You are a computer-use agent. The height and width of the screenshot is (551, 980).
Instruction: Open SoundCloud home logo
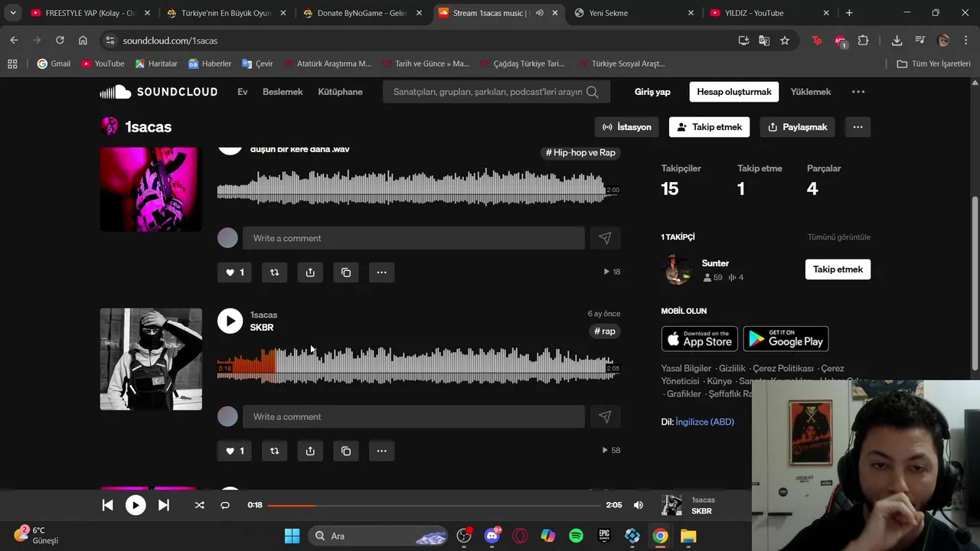158,92
